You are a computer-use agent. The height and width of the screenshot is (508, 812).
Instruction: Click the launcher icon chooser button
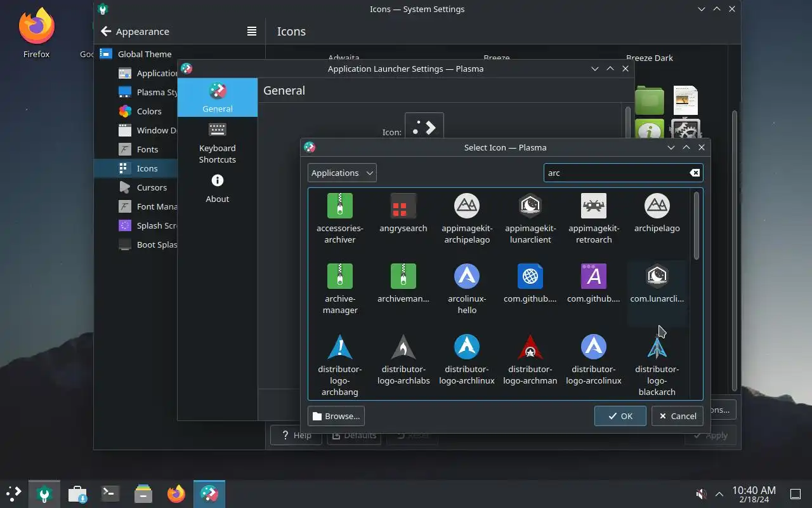click(x=424, y=129)
